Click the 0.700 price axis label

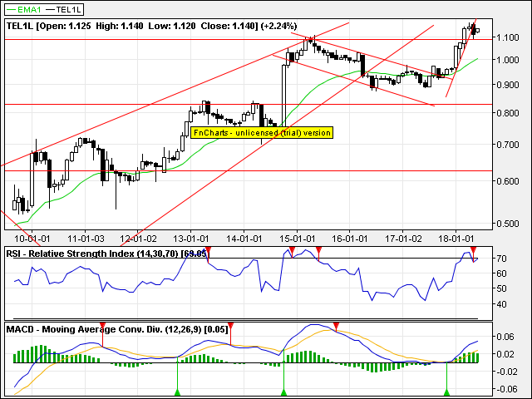tap(508, 145)
